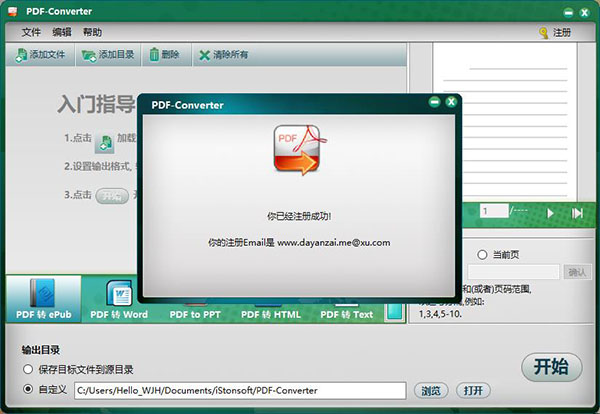Click the output directory path field
The height and width of the screenshot is (414, 600).
click(x=240, y=390)
